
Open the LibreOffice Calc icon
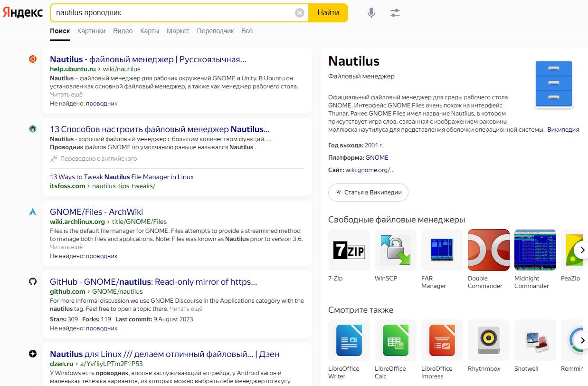click(x=396, y=340)
